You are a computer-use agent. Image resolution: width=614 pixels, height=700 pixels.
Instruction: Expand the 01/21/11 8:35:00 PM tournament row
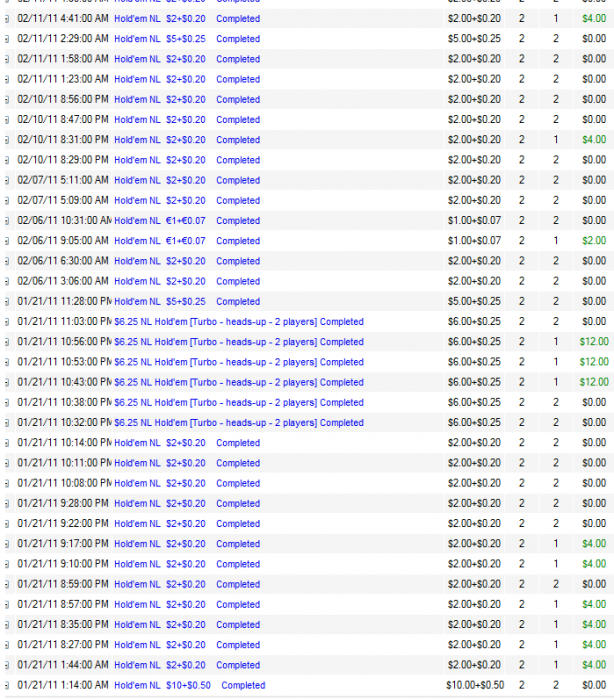(x=7, y=625)
